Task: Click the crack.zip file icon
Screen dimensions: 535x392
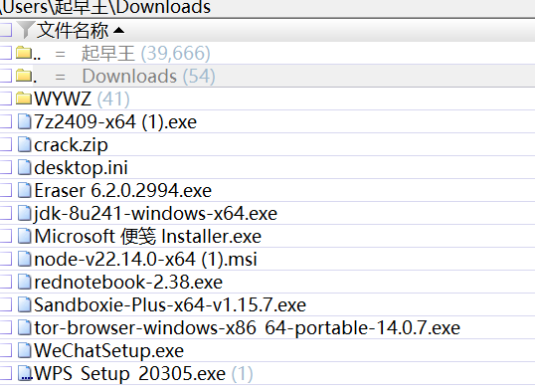Action: pyautogui.click(x=24, y=144)
